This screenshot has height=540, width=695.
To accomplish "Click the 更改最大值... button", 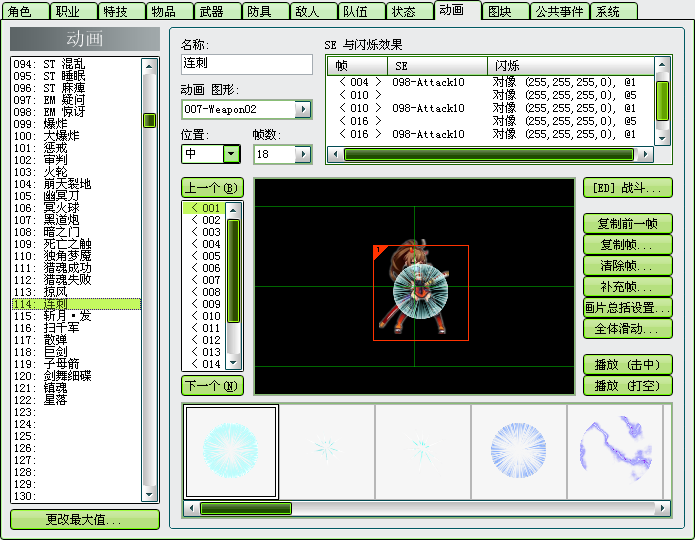I will [x=85, y=519].
